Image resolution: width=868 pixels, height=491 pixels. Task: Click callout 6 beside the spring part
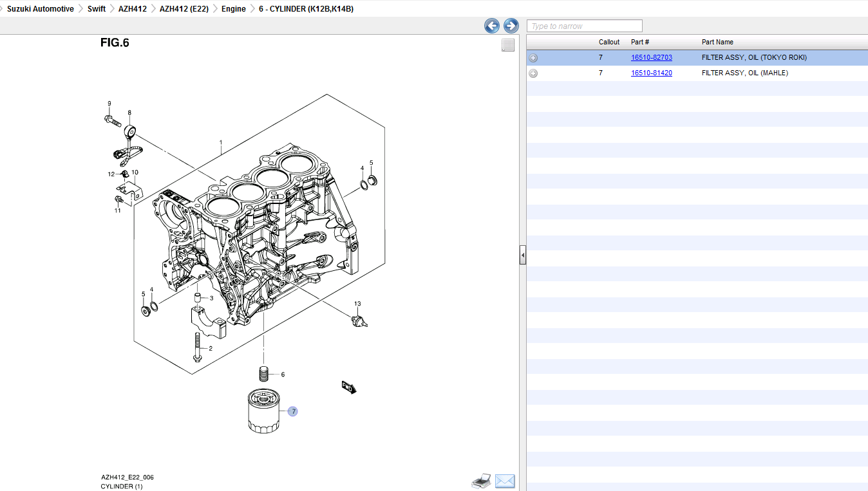click(x=283, y=374)
